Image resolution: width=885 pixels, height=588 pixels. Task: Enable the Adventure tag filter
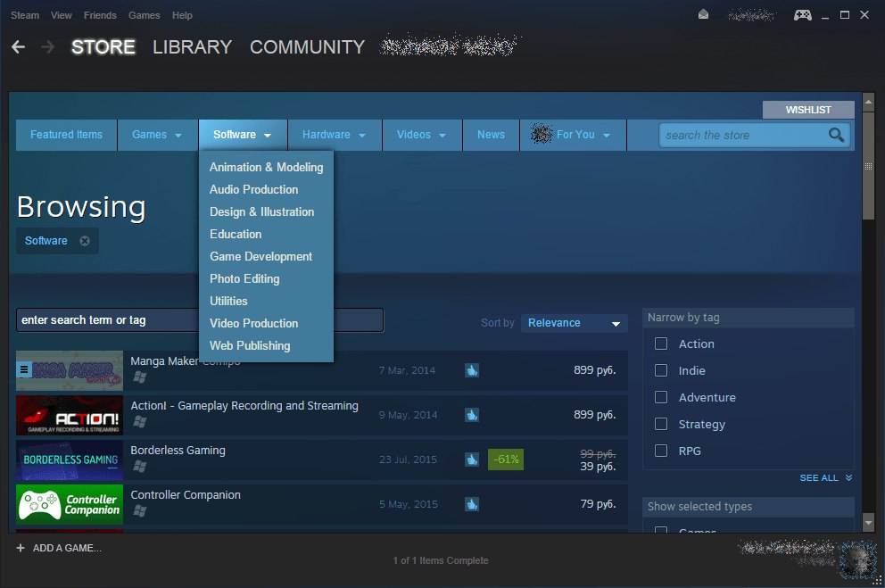point(661,397)
